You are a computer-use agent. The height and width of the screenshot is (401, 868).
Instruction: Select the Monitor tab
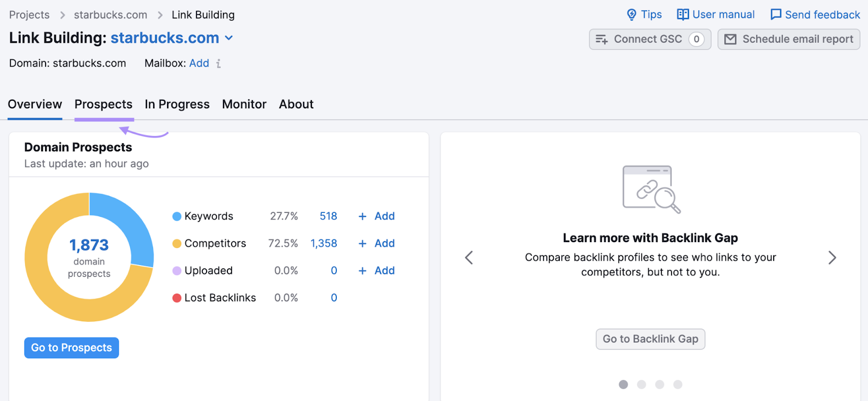click(244, 104)
